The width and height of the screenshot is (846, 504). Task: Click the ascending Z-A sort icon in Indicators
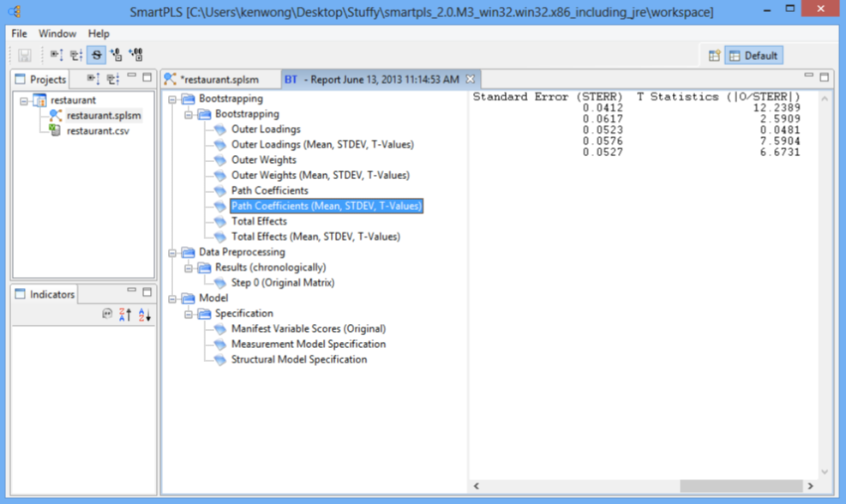124,315
